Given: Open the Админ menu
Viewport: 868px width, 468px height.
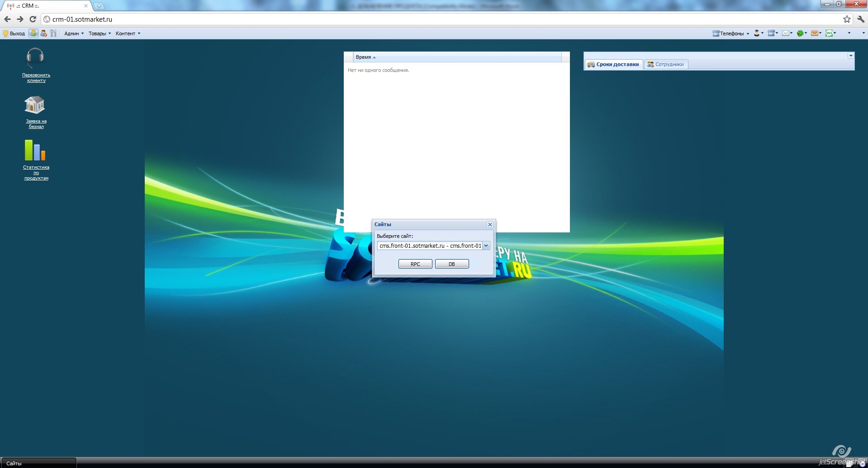Looking at the screenshot, I should [74, 33].
